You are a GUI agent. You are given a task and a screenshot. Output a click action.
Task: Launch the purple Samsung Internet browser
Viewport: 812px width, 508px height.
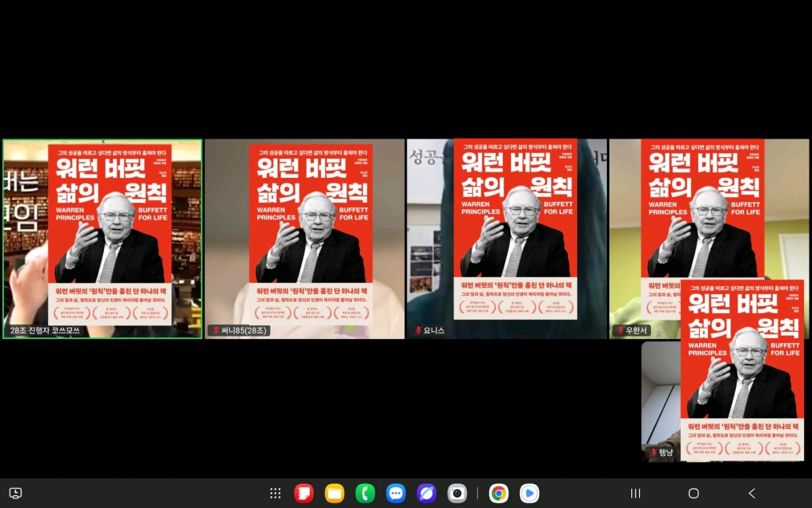coord(426,494)
